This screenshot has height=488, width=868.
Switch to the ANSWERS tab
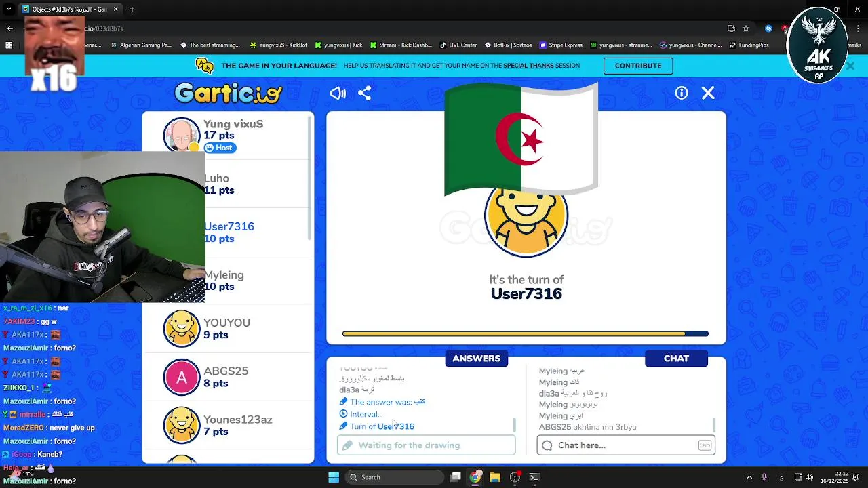pyautogui.click(x=477, y=359)
